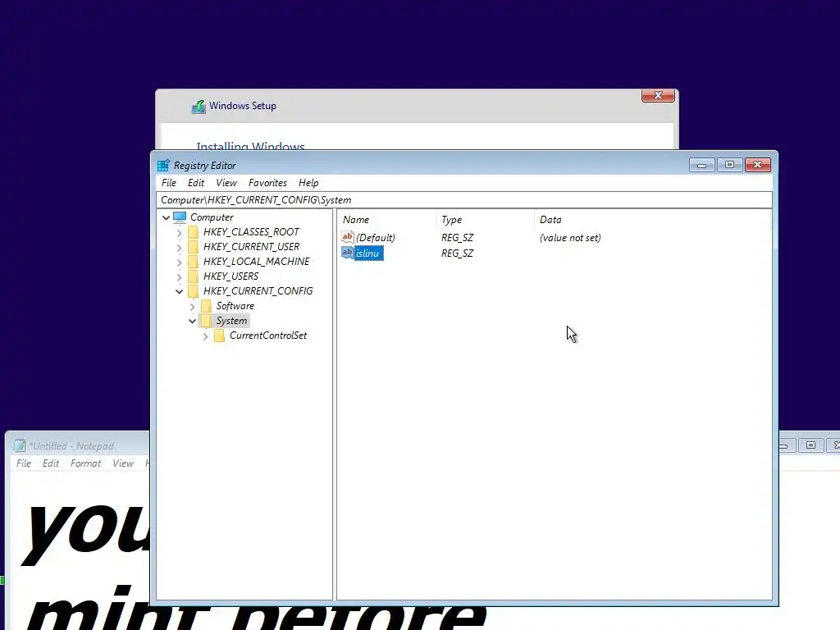Click the System folder icon
The image size is (840, 630).
click(x=206, y=321)
